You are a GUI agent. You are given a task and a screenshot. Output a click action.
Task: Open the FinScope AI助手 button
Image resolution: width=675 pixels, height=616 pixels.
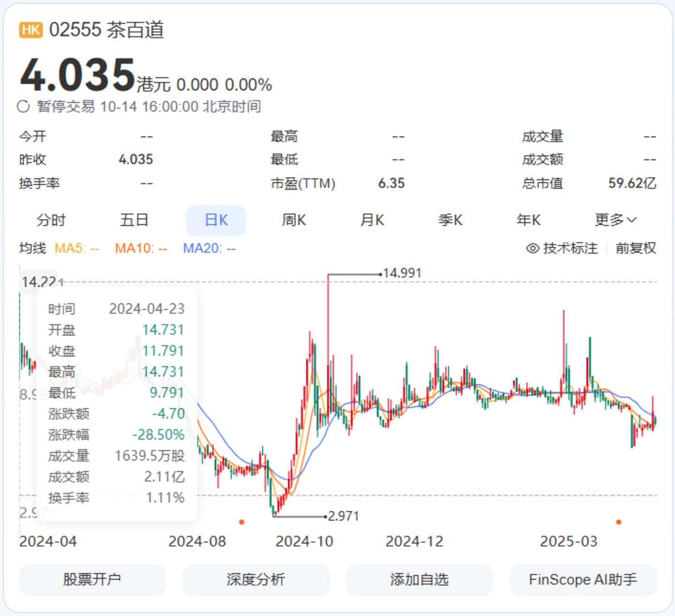[583, 580]
